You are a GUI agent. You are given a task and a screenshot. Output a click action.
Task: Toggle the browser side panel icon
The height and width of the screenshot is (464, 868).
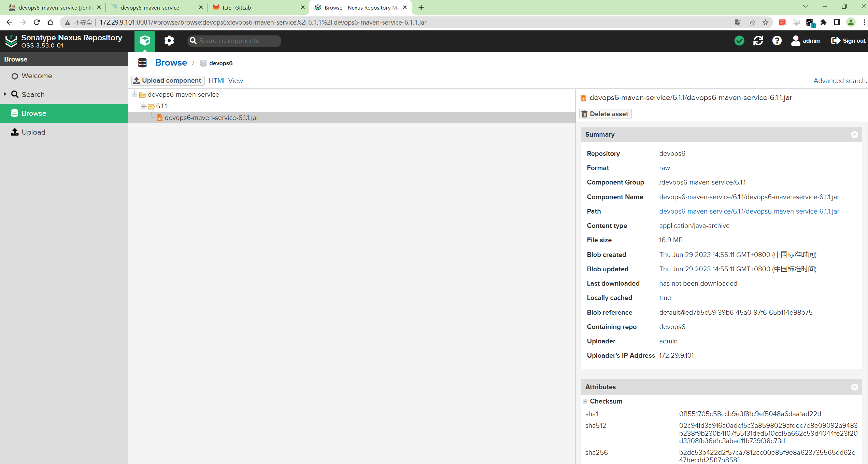pyautogui.click(x=837, y=22)
